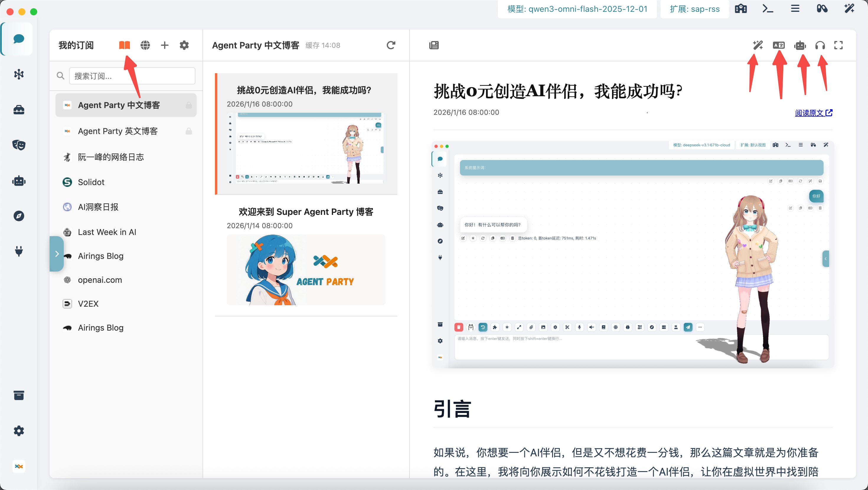
Task: Open the theater masks icon in the left sidebar
Action: (19, 145)
